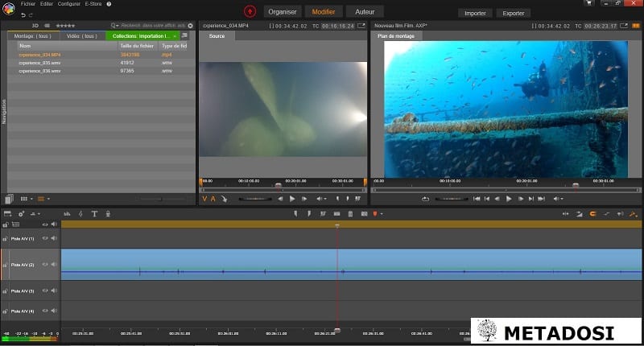
Task: Step back one frame in source player
Action: pos(280,199)
